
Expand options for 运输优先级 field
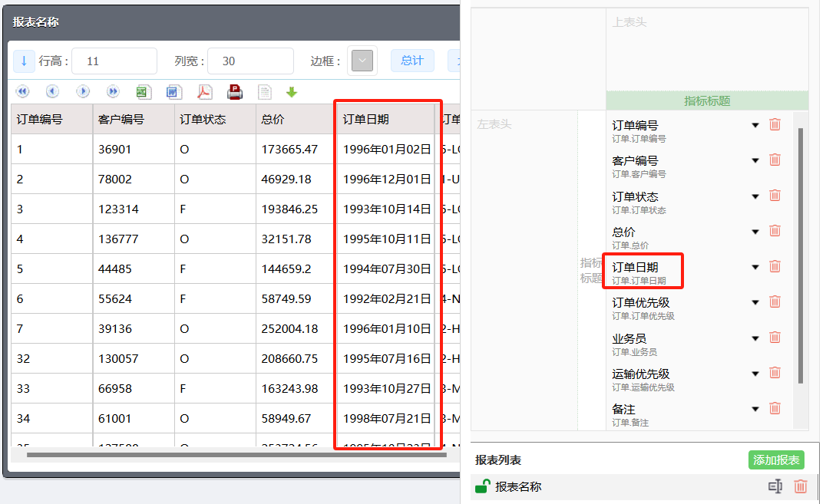click(x=755, y=374)
